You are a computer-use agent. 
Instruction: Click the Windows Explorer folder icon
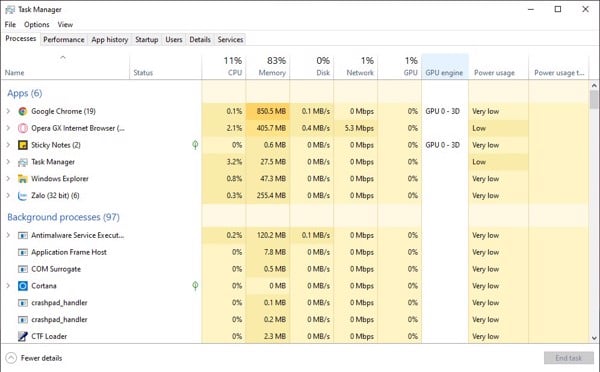(x=23, y=179)
